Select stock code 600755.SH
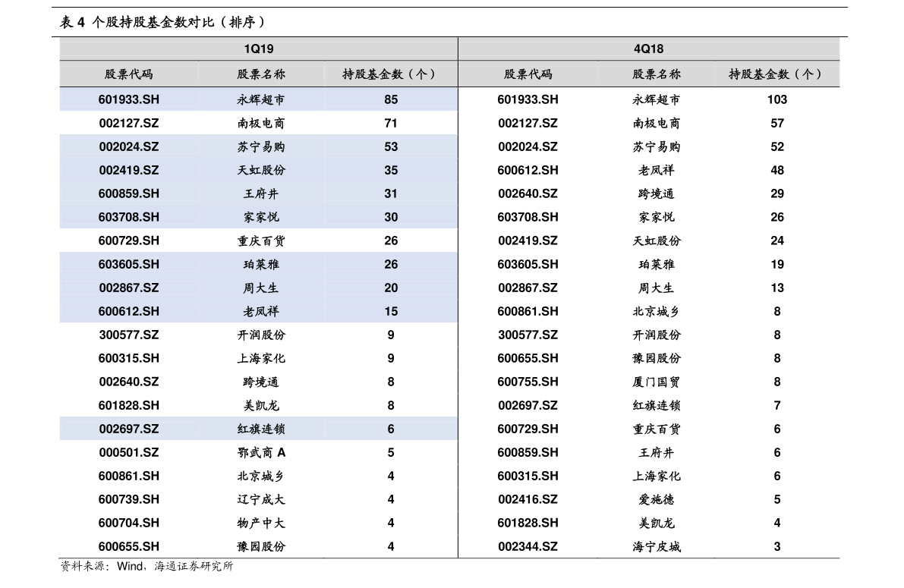Viewport: 904px width, 588px height. (528, 382)
